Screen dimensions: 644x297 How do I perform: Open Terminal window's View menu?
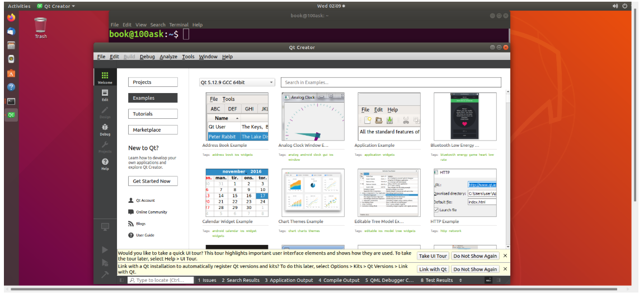coord(141,25)
